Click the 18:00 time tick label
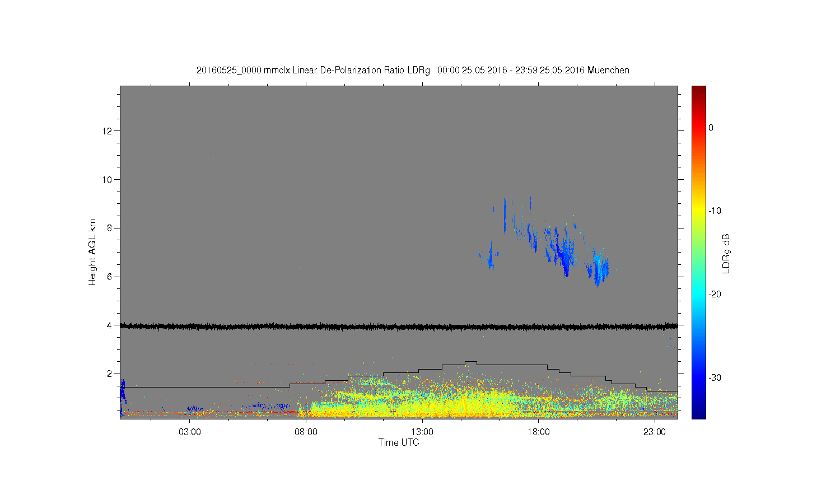840x504 pixels. 538,432
